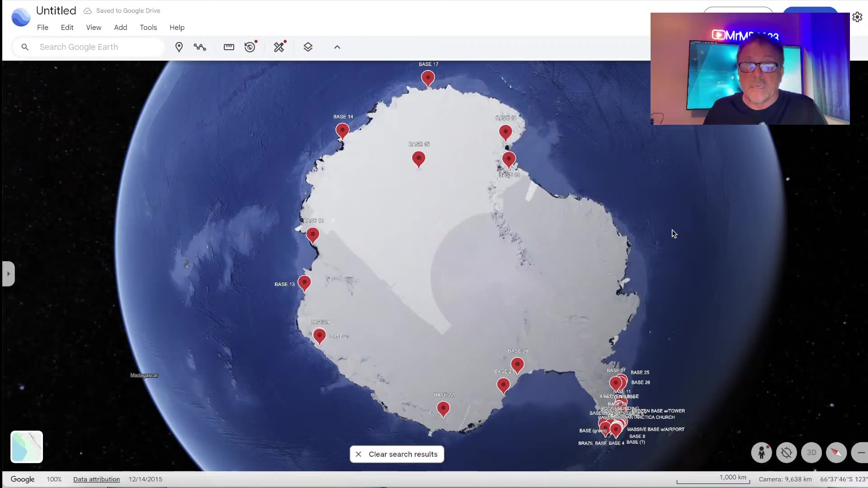This screenshot has width=868, height=488.
Task: Click the Untitled project title
Action: [56, 10]
